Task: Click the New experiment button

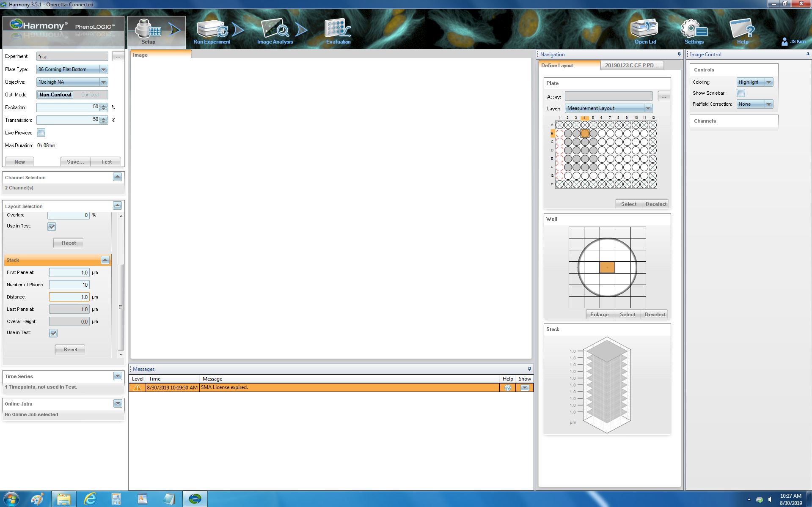Action: pos(19,162)
